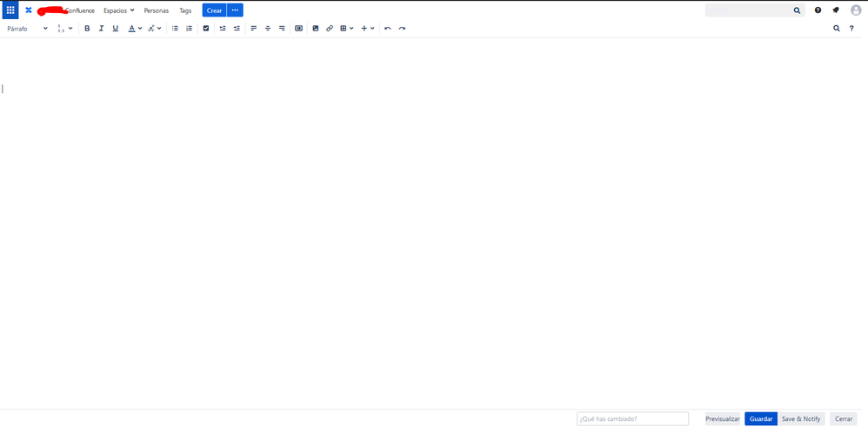Click the undo arrow
Image resolution: width=868 pixels, height=427 pixels.
[388, 28]
